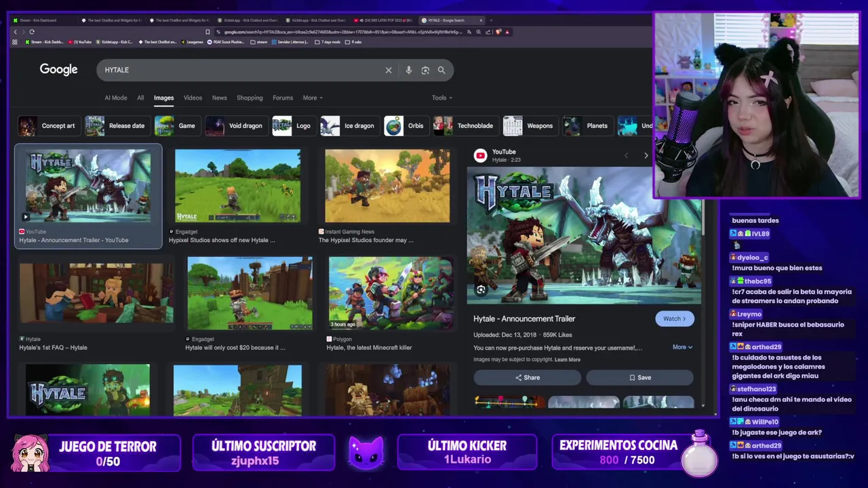
Task: Switch to Stream - Kick Dashboard browser tab
Action: (42, 20)
